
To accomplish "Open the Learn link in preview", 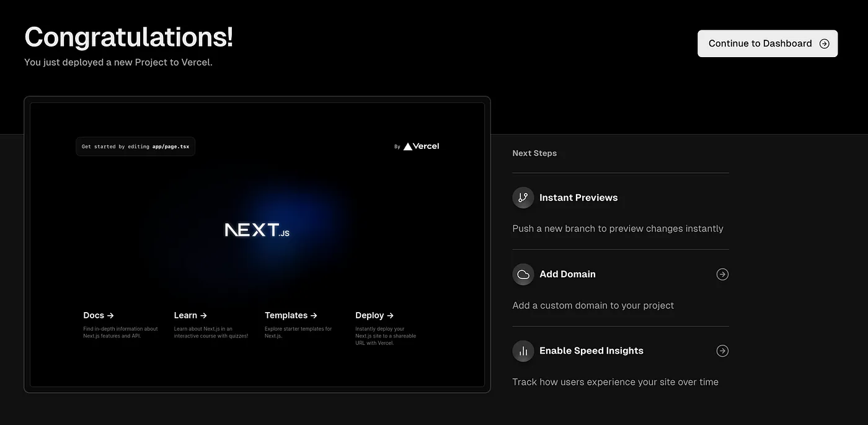I will (x=190, y=315).
